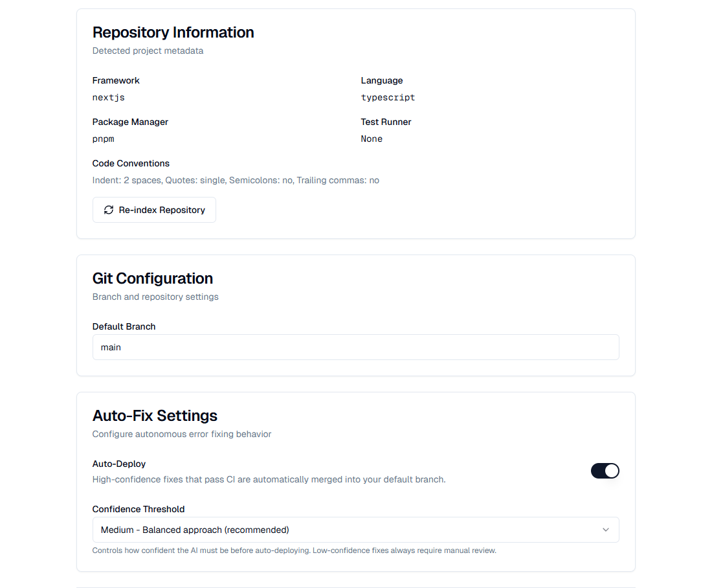Click the Code Conventions label
Screen dimensions: 701x588
(131, 163)
